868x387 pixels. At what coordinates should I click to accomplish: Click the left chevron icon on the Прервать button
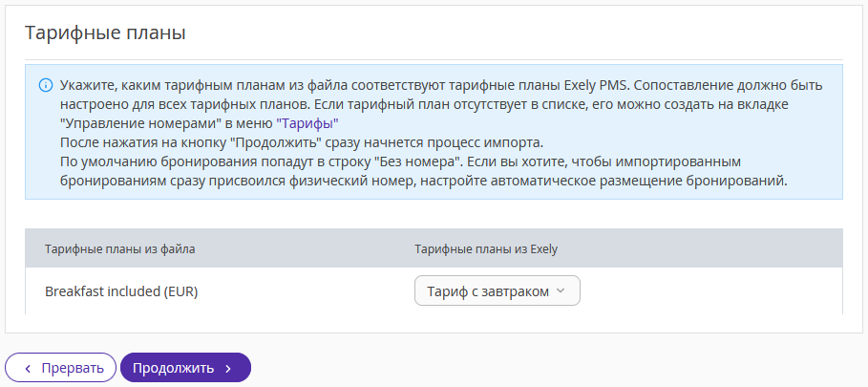pos(29,368)
